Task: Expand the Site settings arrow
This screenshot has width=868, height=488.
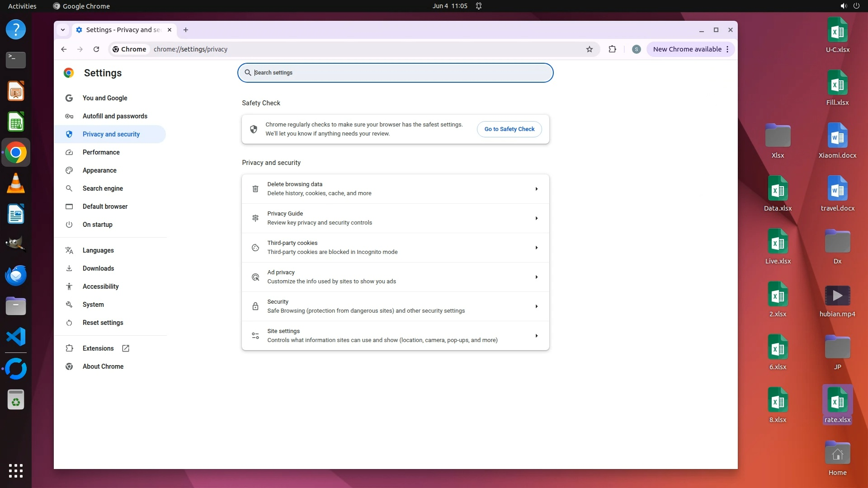Action: [536, 336]
